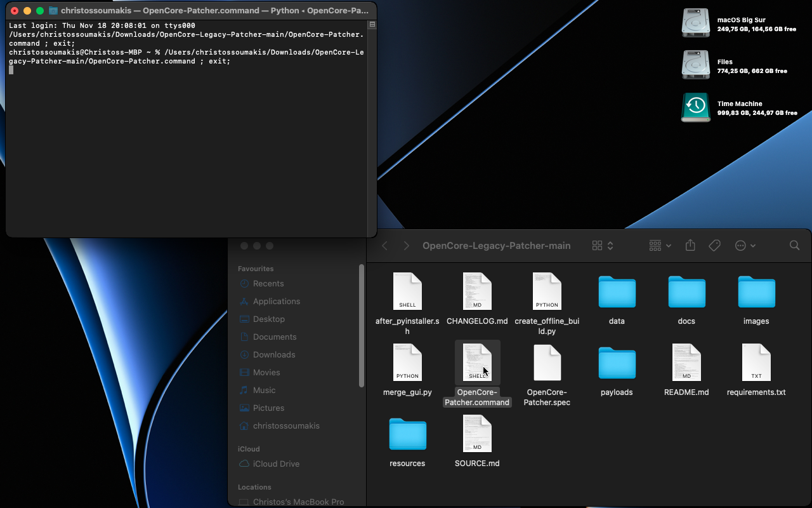Select the resources folder
The width and height of the screenshot is (812, 508).
coord(407,435)
